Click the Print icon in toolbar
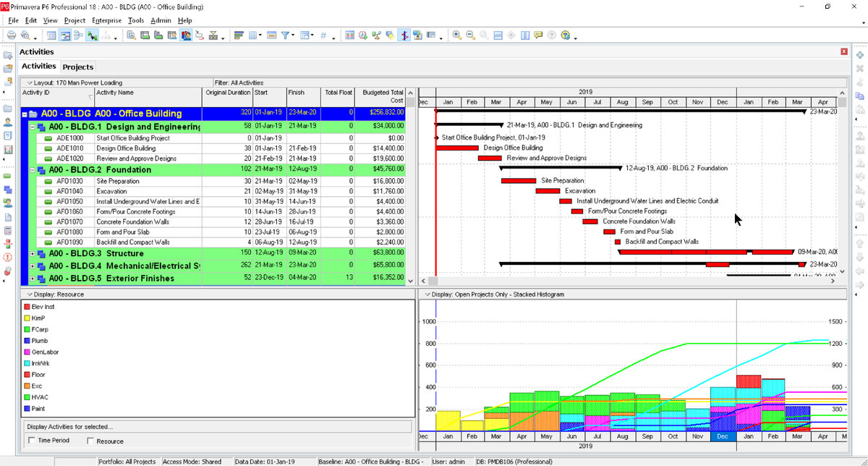The width and height of the screenshot is (868, 466). (11, 35)
